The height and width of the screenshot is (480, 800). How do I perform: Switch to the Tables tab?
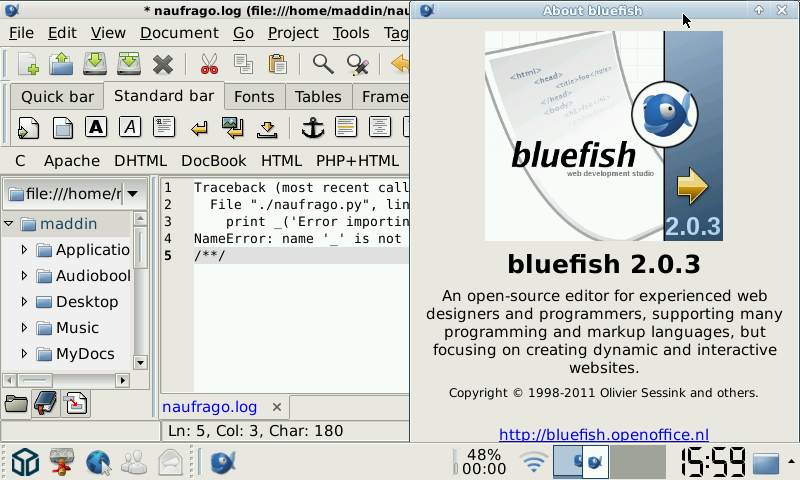318,97
